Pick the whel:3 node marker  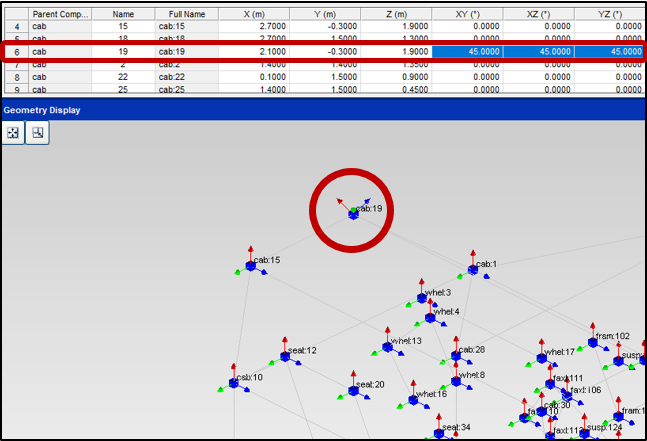(x=421, y=298)
